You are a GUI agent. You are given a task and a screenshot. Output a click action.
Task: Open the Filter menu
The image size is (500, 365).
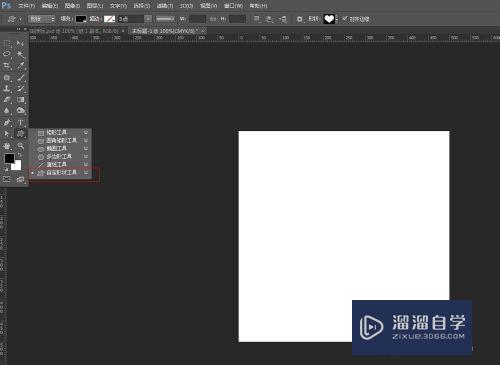[165, 6]
